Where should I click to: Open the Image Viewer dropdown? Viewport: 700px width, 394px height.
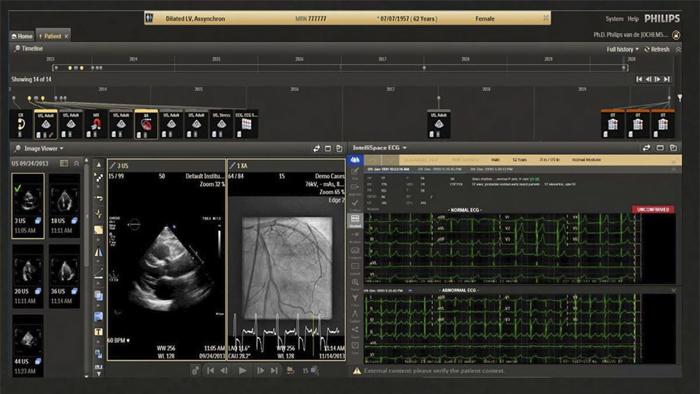point(44,149)
